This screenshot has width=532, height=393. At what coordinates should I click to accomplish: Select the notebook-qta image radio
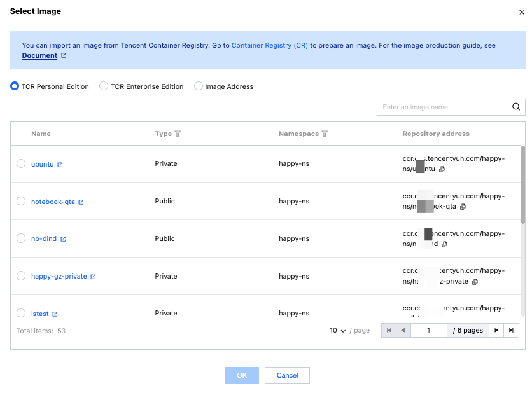coord(21,202)
